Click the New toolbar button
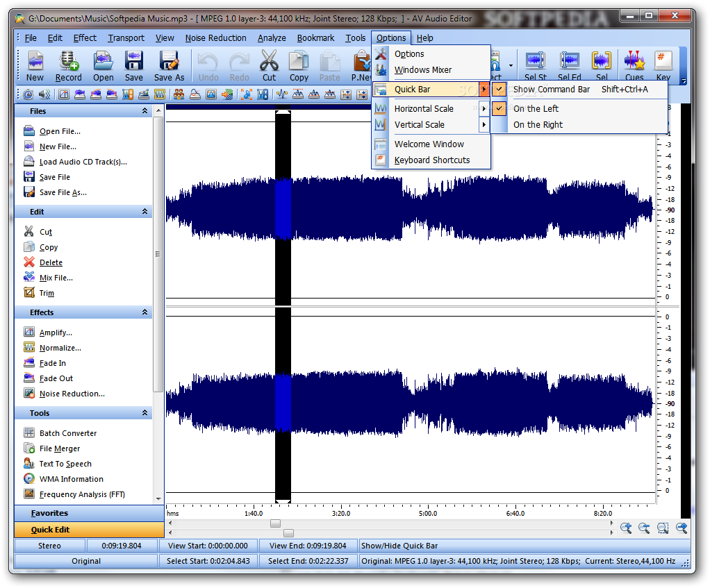The width and height of the screenshot is (710, 588). click(x=35, y=66)
